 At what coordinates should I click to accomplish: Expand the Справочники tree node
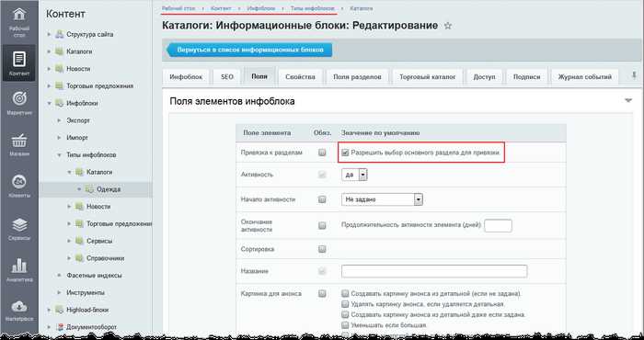(69, 258)
